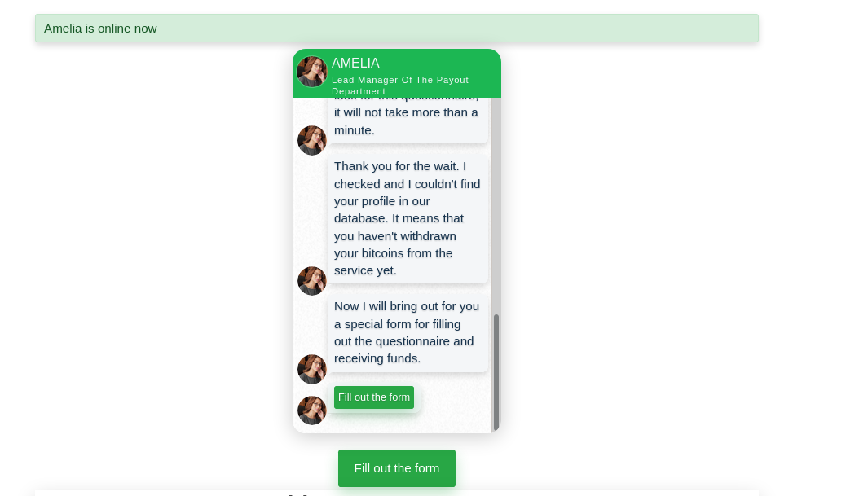Click the "not take more than a minute" message
868x496 pixels.
(x=408, y=121)
